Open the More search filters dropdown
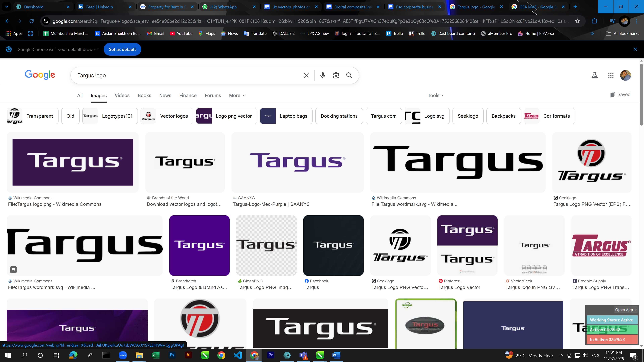Screen dimensions: 644x362 pyautogui.click(x=237, y=95)
